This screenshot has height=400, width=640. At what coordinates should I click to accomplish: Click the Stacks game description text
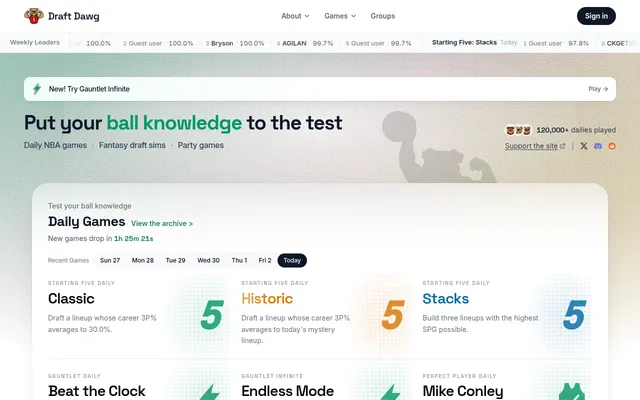tap(480, 324)
